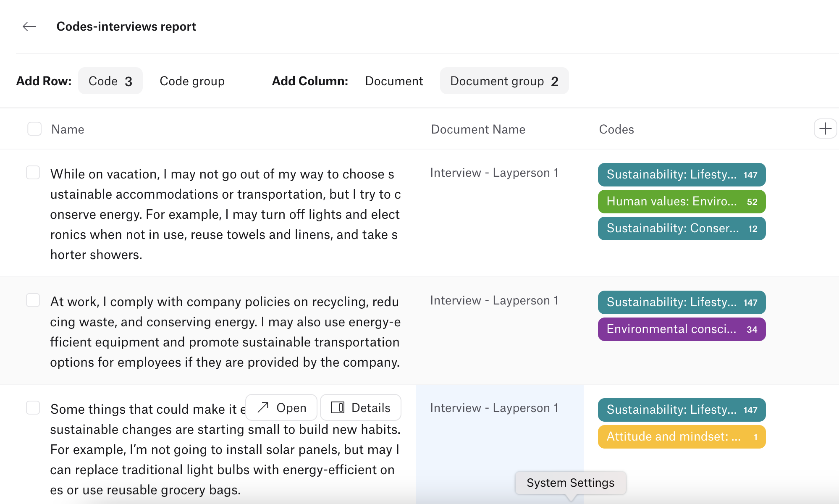Open the Document group 2 selector
Screen dimensions: 839x504
point(504,81)
